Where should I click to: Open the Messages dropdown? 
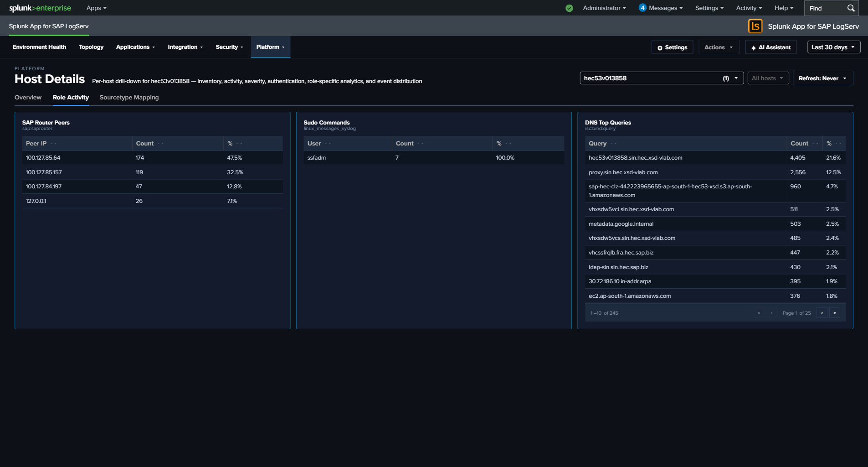(666, 8)
